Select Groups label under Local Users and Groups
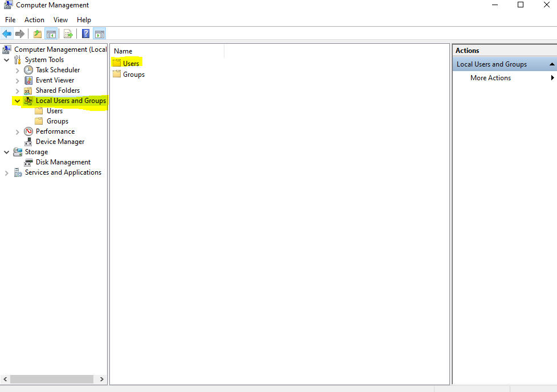This screenshot has height=392, width=557. click(58, 121)
